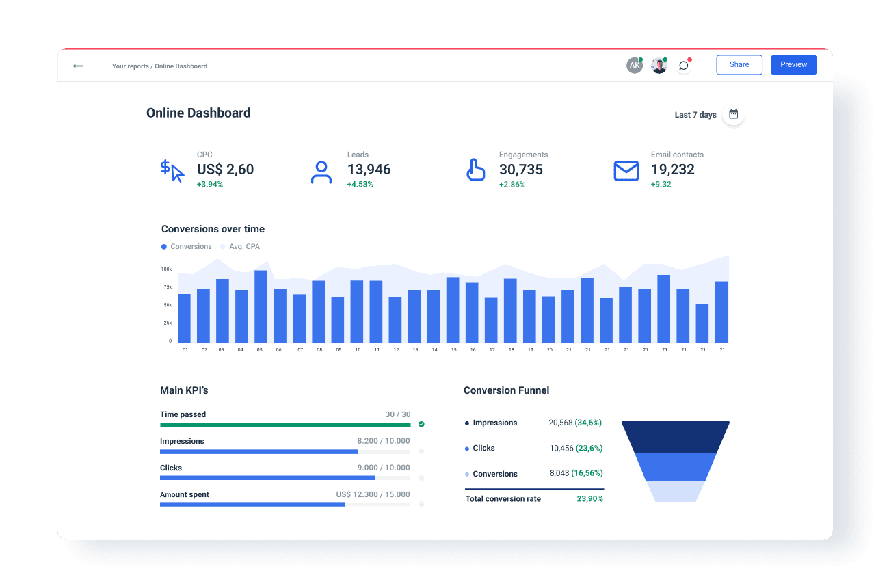This screenshot has height=588, width=889.
Task: Click the Engagements thumbs-up icon
Action: [476, 170]
